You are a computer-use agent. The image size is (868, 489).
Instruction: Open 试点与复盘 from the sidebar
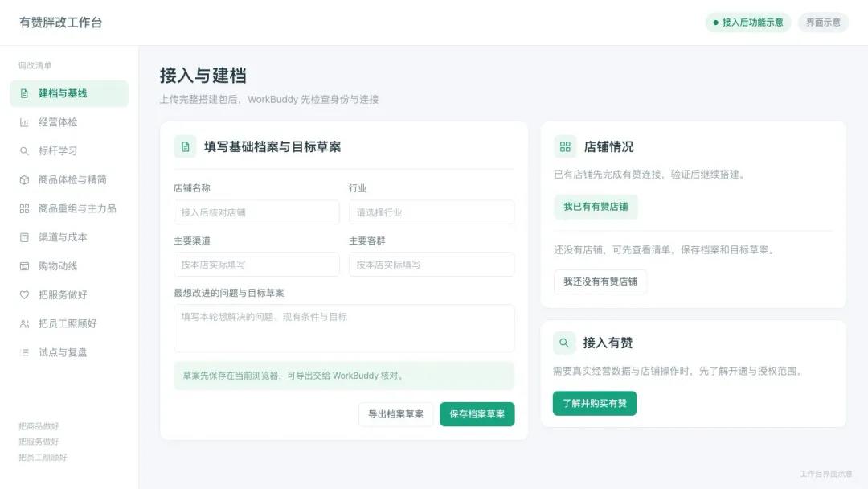point(69,353)
